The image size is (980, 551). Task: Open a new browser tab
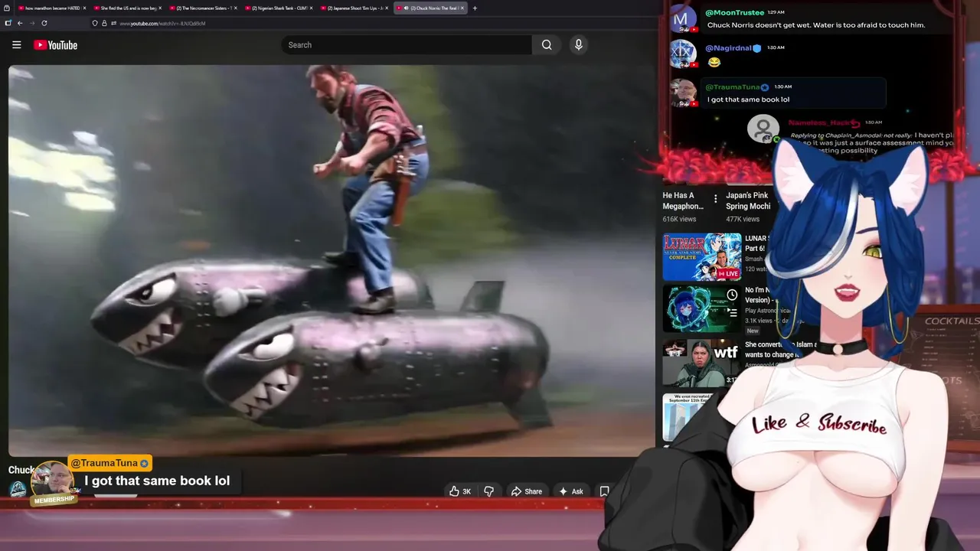475,8
